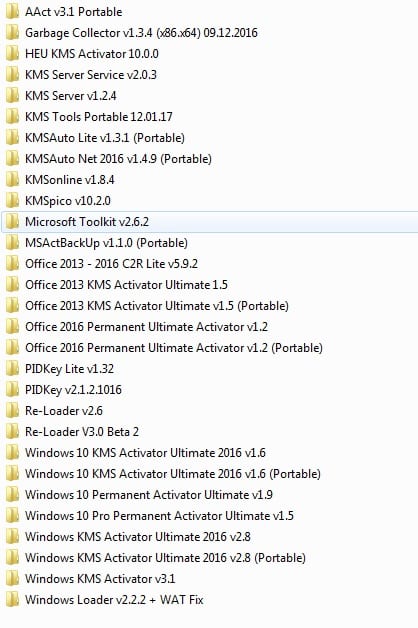Image resolution: width=418 pixels, height=628 pixels.
Task: Select PIDKey v2.1.2.1016 folder name
Action: tap(73, 389)
